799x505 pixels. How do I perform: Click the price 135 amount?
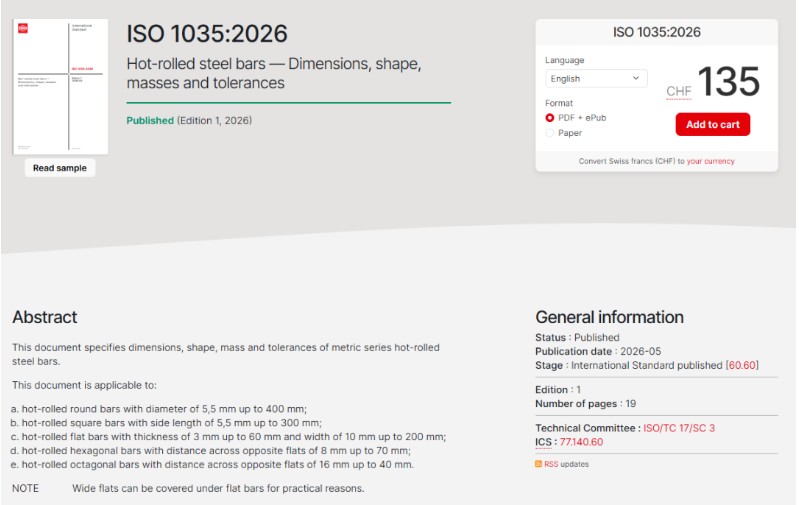(x=729, y=81)
